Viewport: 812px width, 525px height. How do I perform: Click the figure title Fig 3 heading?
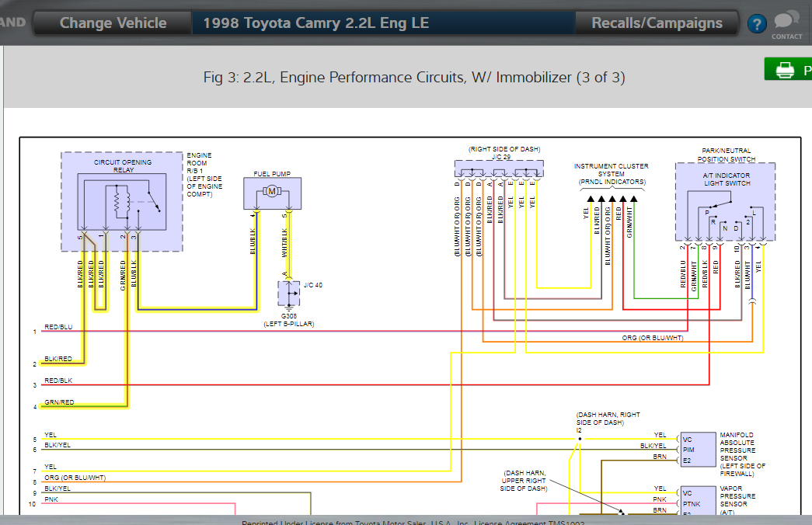413,78
